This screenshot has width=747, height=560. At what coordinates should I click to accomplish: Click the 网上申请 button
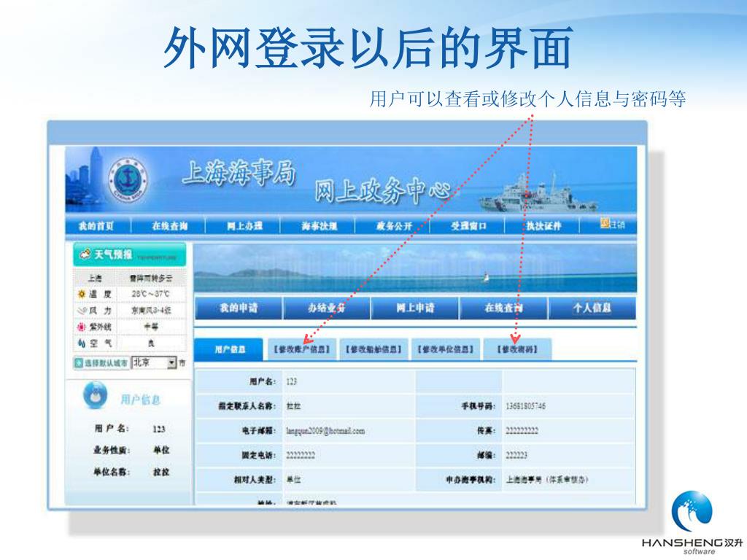coord(415,308)
